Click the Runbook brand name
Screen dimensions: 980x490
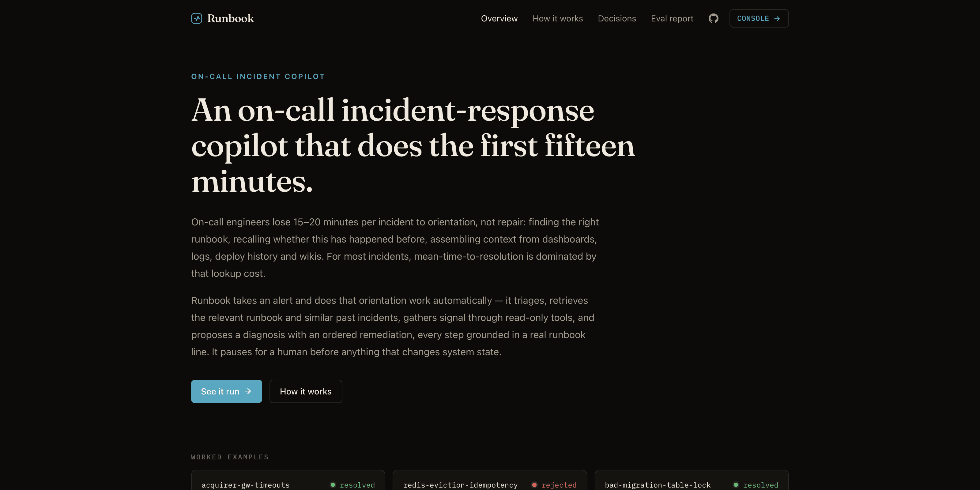coord(230,18)
